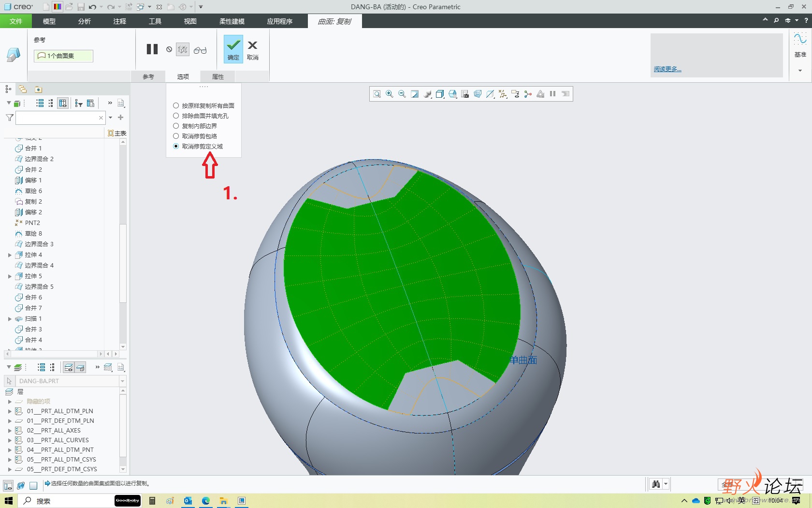Open the view manager icon

[x=452, y=94]
